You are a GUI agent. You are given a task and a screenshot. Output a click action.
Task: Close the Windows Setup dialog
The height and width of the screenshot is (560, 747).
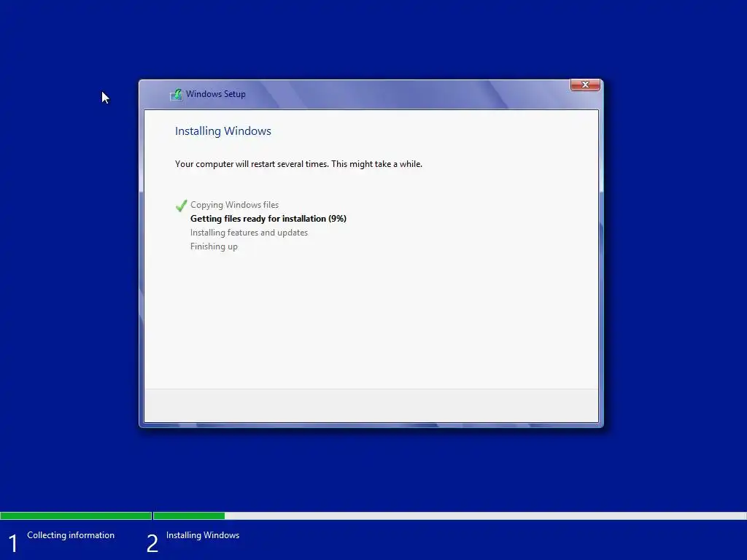pos(585,85)
